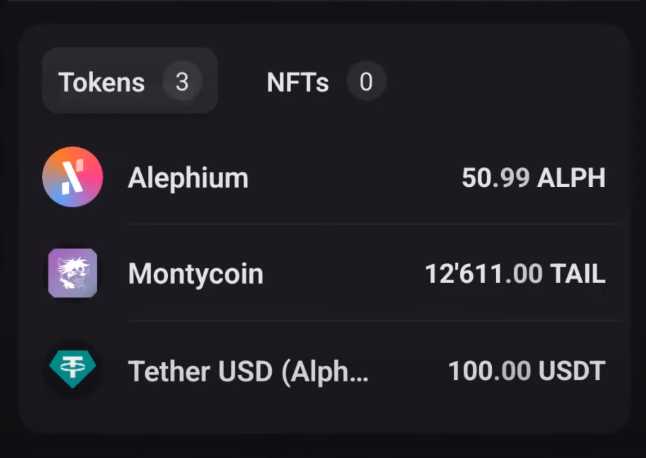Click blank space in the Montycoin row
The height and width of the screenshot is (458, 646).
(340, 274)
